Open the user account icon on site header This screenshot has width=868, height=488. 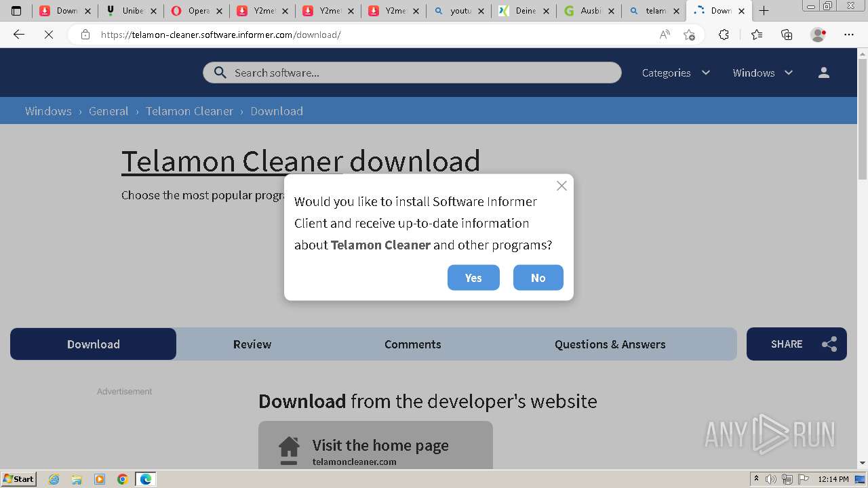pos(824,73)
